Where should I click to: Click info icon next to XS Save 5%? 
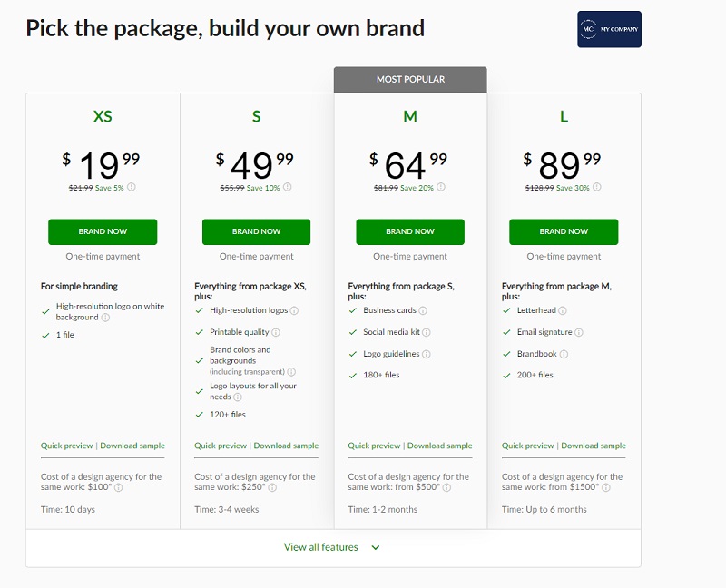(x=132, y=187)
